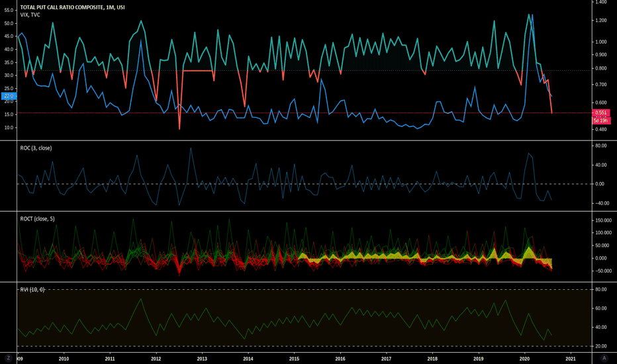Click the 2020 label on the time axis
The width and height of the screenshot is (617, 364).
tap(524, 359)
